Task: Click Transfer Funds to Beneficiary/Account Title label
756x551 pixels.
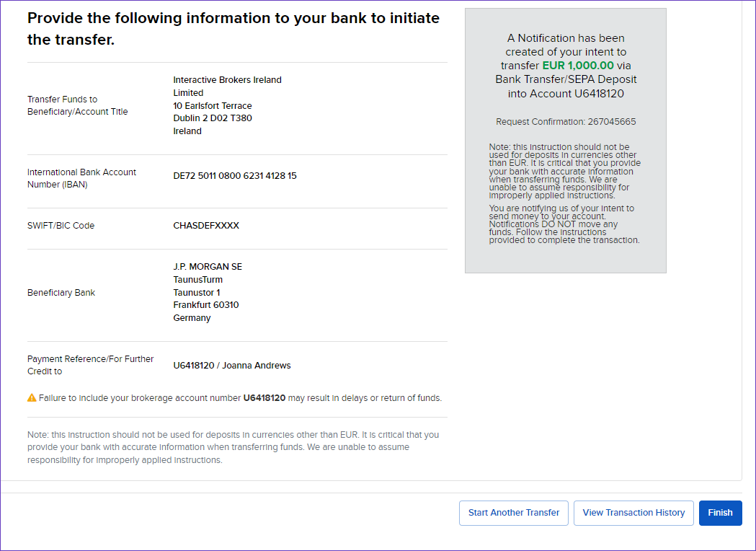Action: tap(78, 105)
